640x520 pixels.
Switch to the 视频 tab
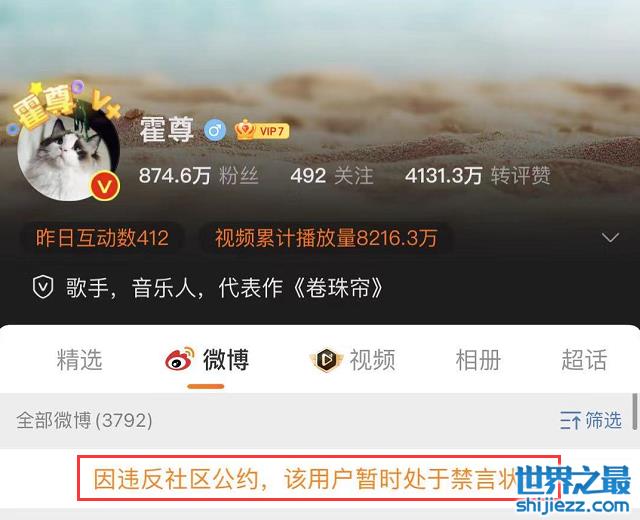[x=353, y=360]
